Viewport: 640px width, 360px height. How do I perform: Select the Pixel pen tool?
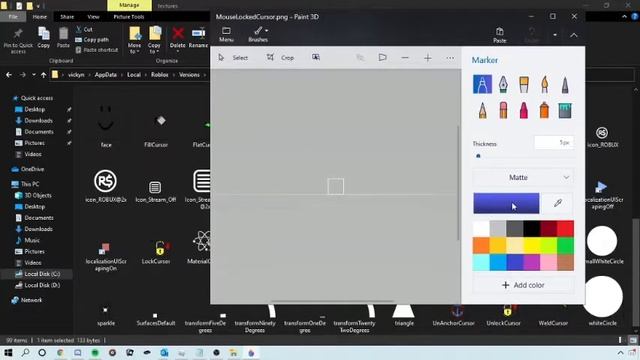565,84
